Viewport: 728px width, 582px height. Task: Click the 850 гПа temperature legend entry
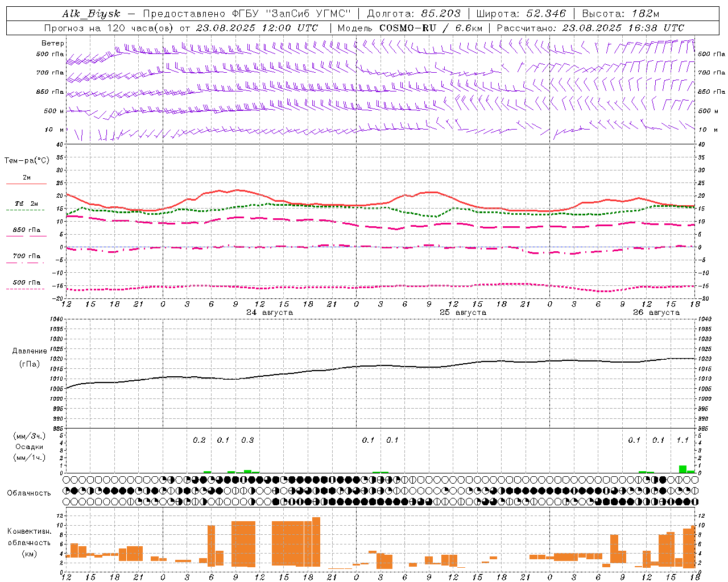pos(27,230)
